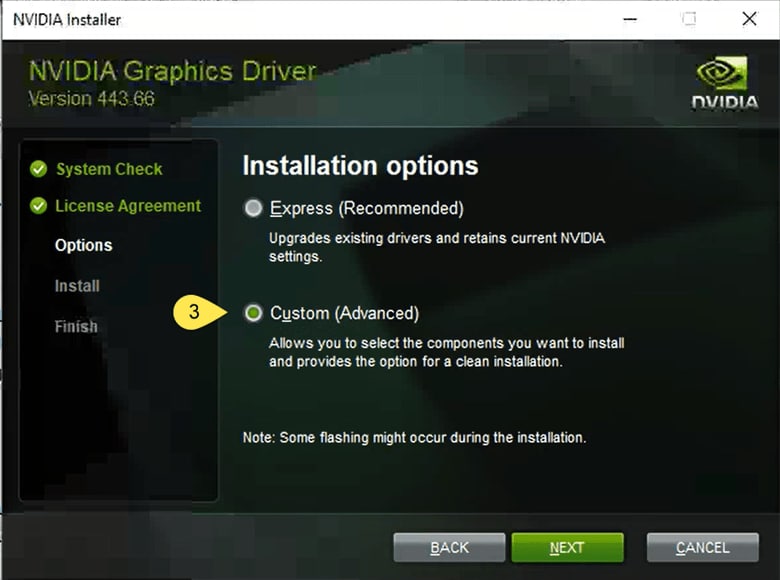Click the disabled maximize window button
The height and width of the screenshot is (580, 780).
click(689, 19)
